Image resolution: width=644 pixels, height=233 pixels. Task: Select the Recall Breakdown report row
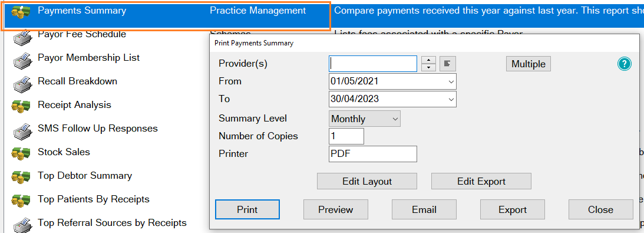(x=77, y=81)
